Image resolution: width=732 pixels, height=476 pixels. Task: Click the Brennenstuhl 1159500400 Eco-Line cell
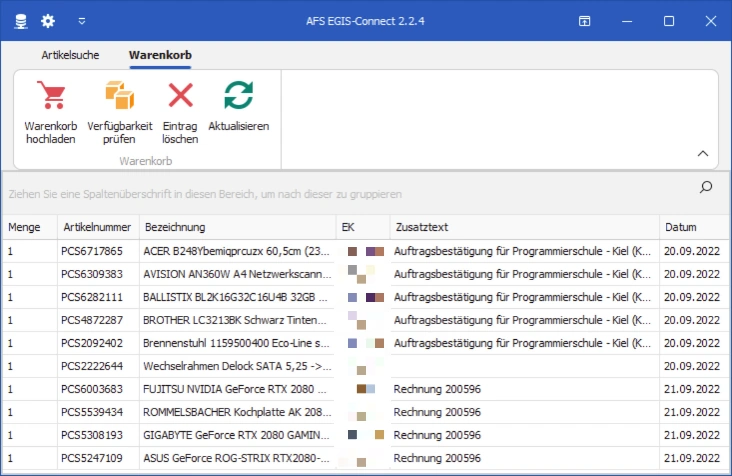237,343
